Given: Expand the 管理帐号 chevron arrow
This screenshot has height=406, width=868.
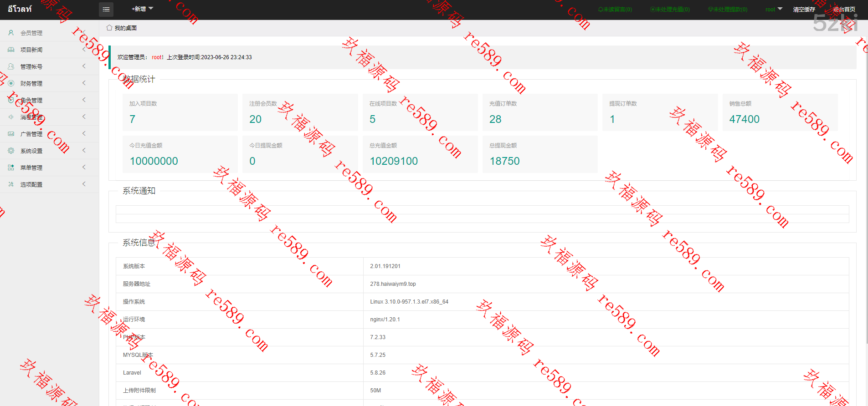Looking at the screenshot, I should click(x=84, y=66).
